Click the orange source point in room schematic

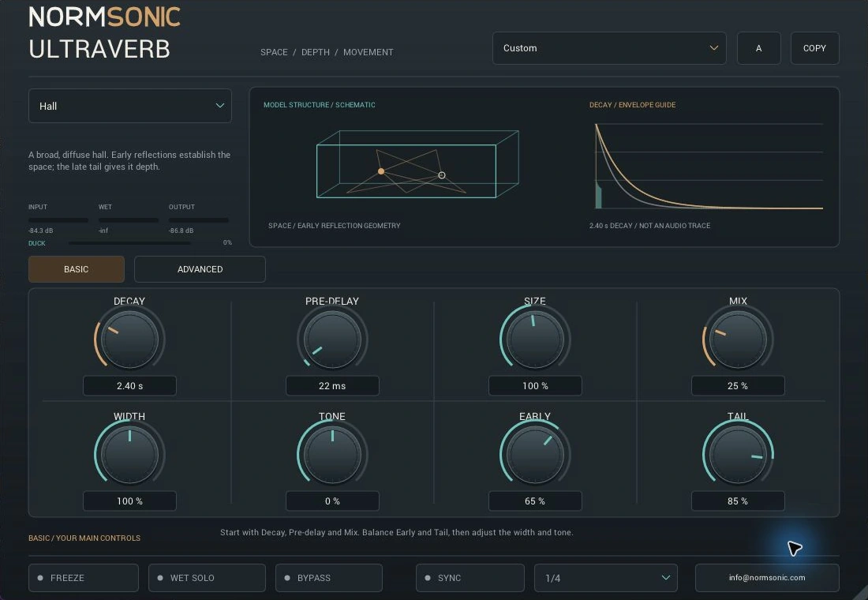click(x=381, y=171)
